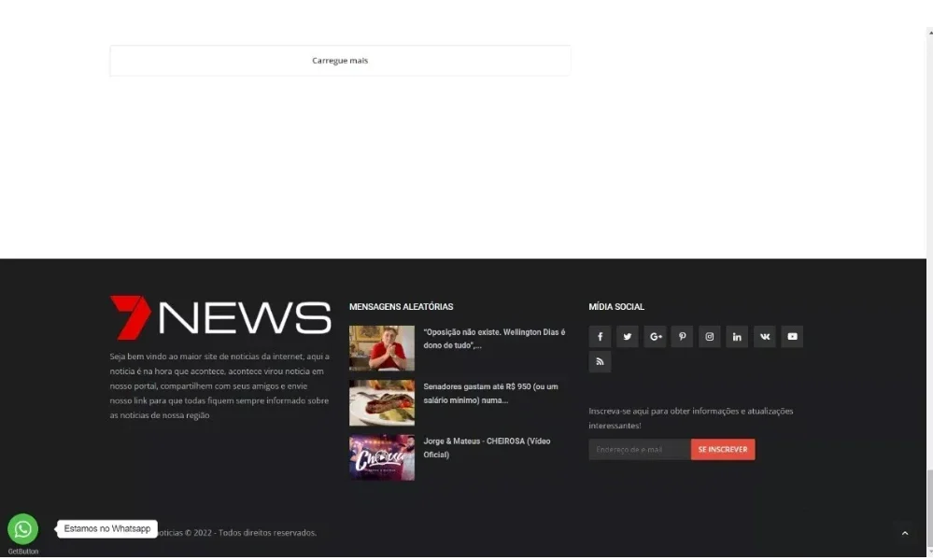Image resolution: width=933 pixels, height=560 pixels.
Task: Click the page vertical scrollbar thumb
Action: point(929,509)
